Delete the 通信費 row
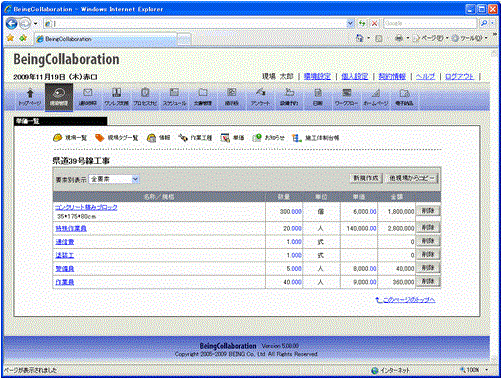Screen dimensions: 502x379 pyautogui.click(x=428, y=241)
